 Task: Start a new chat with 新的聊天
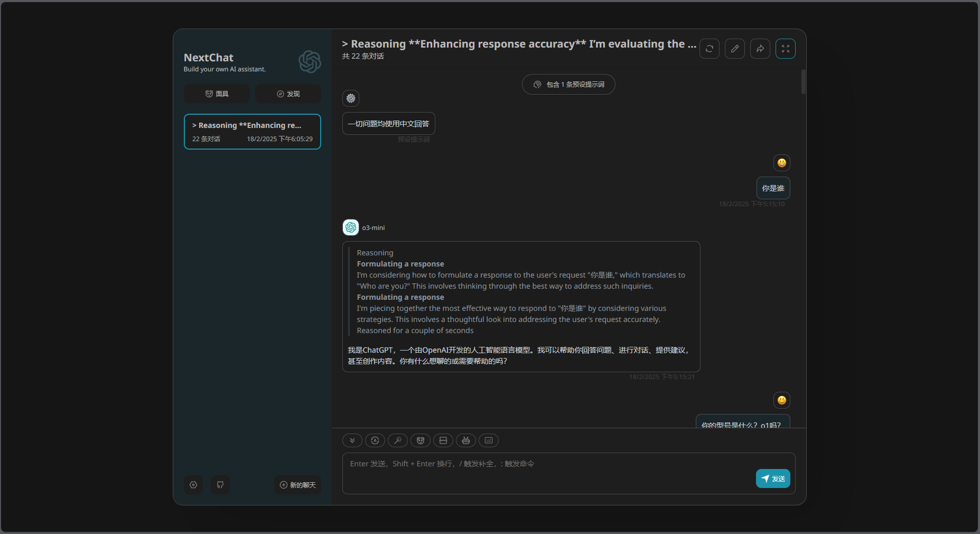coord(298,485)
